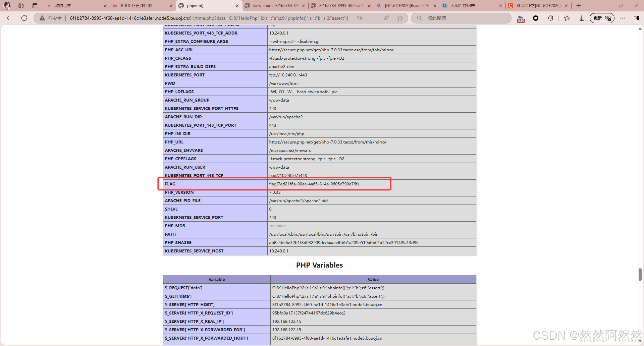This screenshot has width=644, height=346.
Task: Switch to the CSDN BUUCTF之[NPUCTF2020] tab
Action: coord(537,6)
